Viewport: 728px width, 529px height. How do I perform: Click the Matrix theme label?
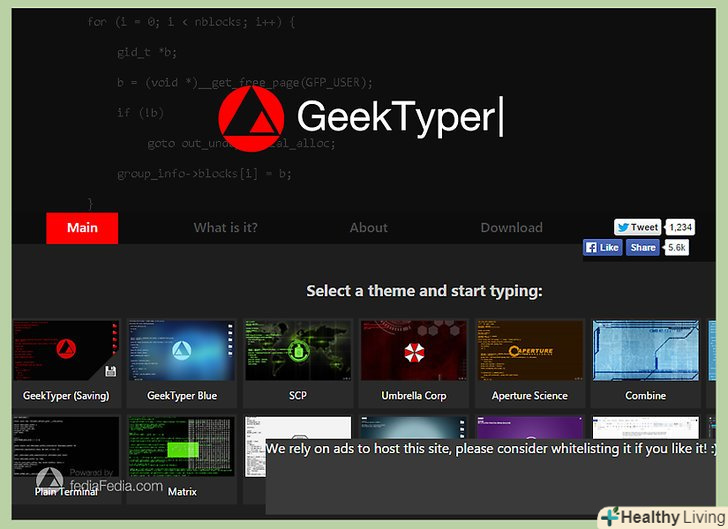(182, 491)
